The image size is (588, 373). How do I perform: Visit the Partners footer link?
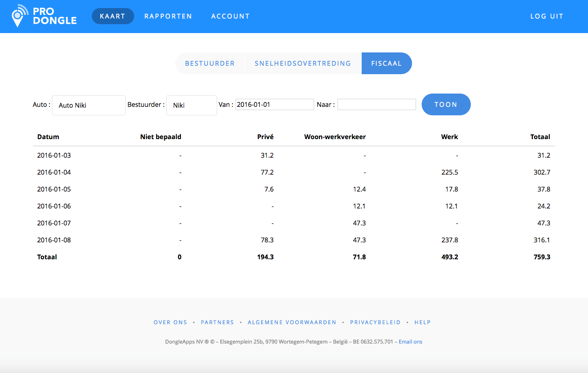tap(217, 322)
